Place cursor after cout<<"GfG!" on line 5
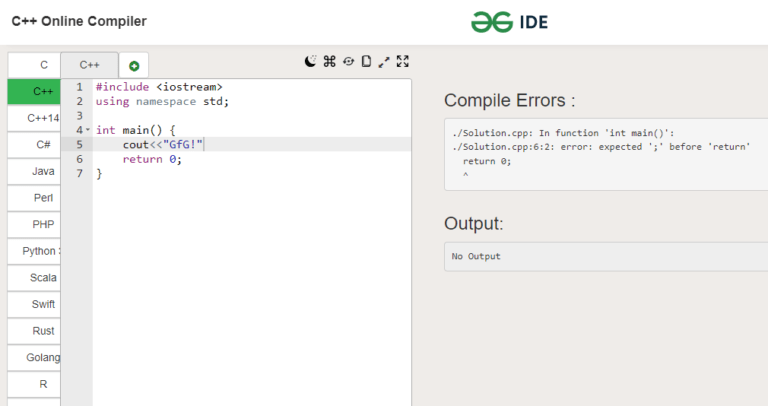The width and height of the screenshot is (768, 406). pos(203,144)
